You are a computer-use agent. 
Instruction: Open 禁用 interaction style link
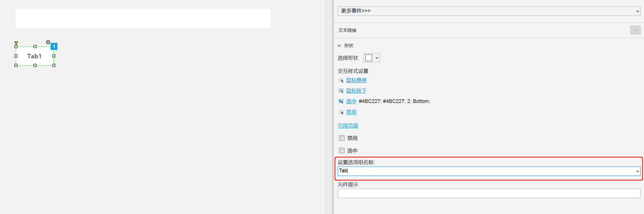tap(351, 112)
